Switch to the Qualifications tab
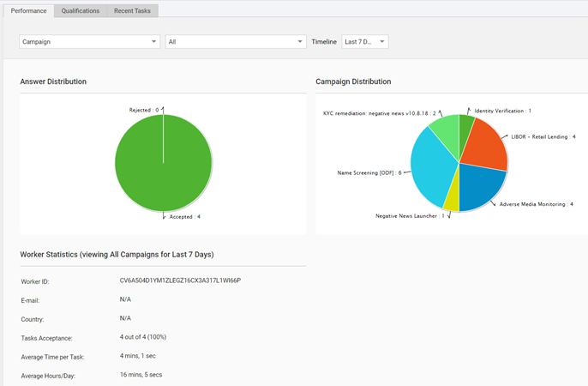The width and height of the screenshot is (588, 386). 81,11
